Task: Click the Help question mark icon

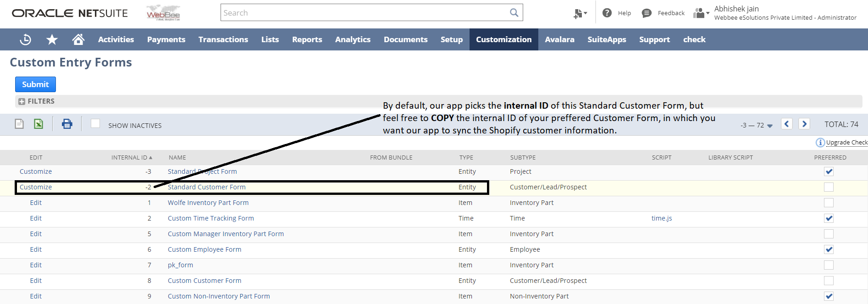Action: click(607, 13)
